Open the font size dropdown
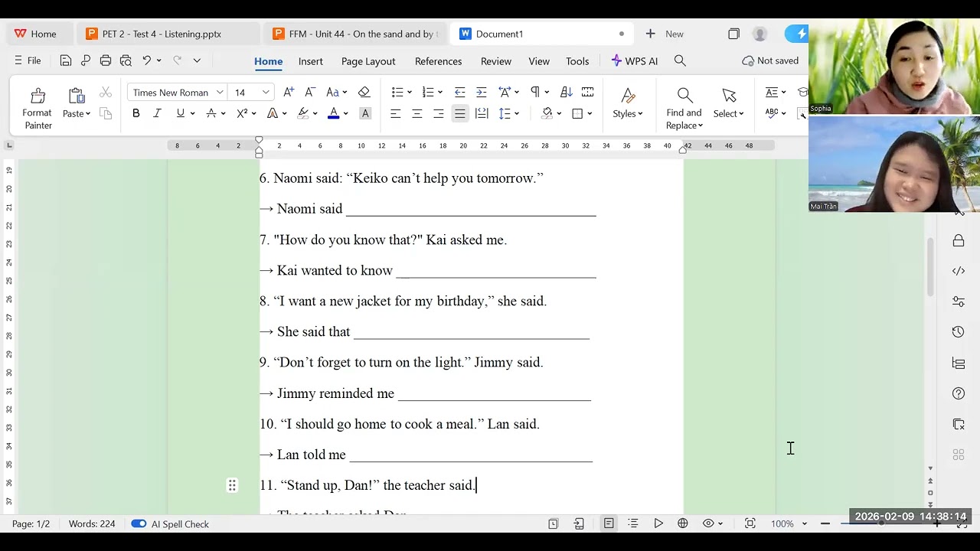Viewport: 980px width, 551px height. click(x=266, y=93)
